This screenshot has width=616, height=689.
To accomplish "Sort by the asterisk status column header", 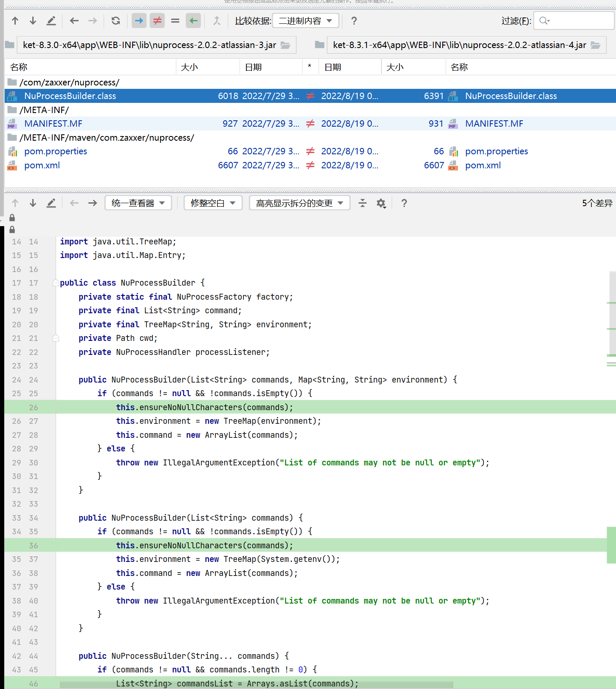I will (310, 67).
